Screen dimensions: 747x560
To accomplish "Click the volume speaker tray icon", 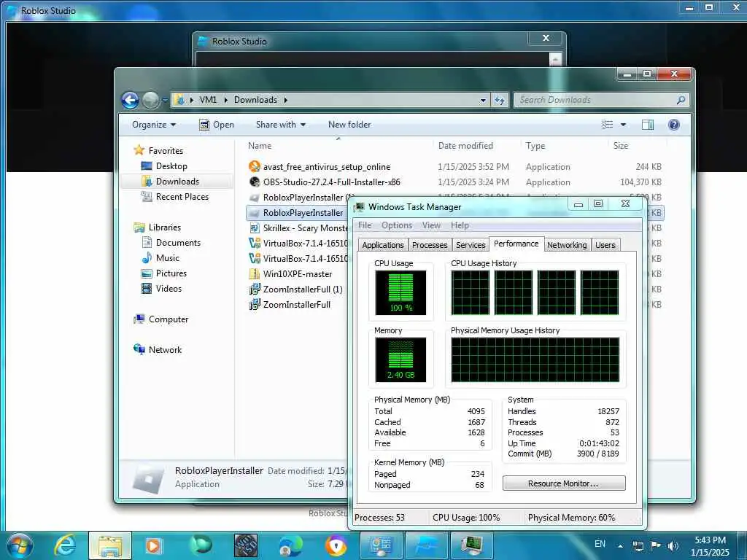I will 673,545.
